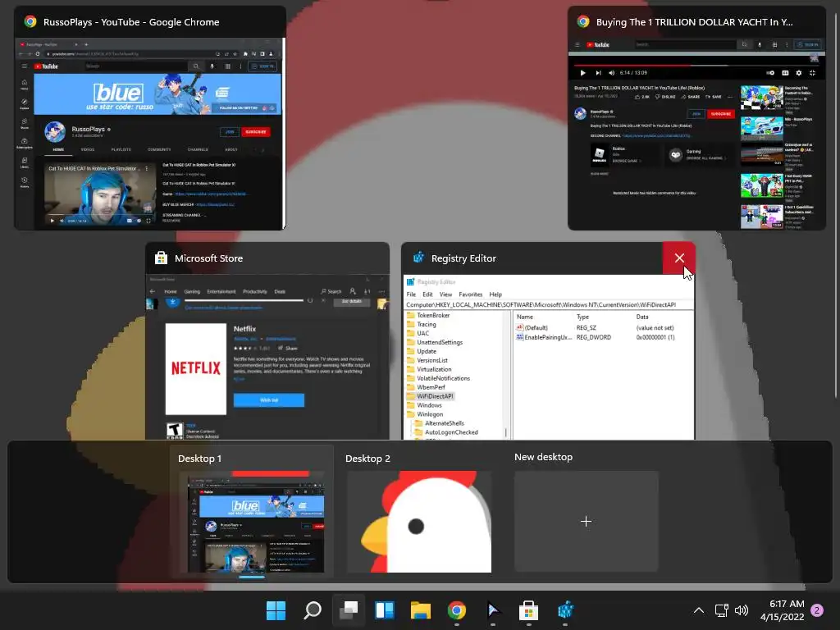Select the RussoPlays - YouTube Chrome window
840x630 pixels.
150,118
